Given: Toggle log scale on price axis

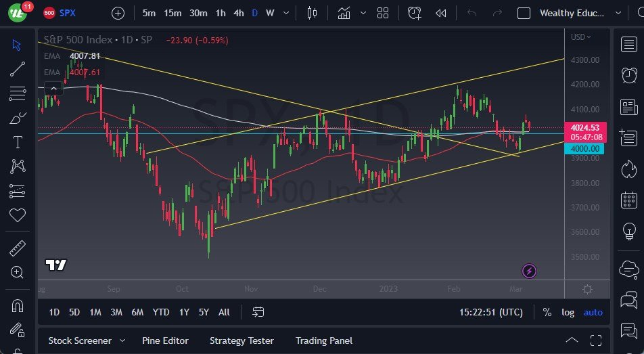Looking at the screenshot, I should point(568,312).
